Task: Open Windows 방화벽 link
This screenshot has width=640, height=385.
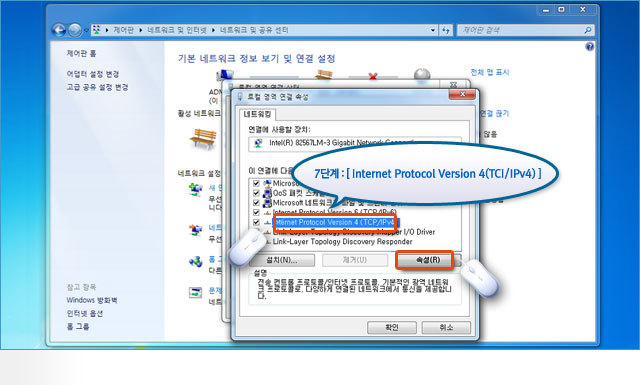Action: coord(92,300)
